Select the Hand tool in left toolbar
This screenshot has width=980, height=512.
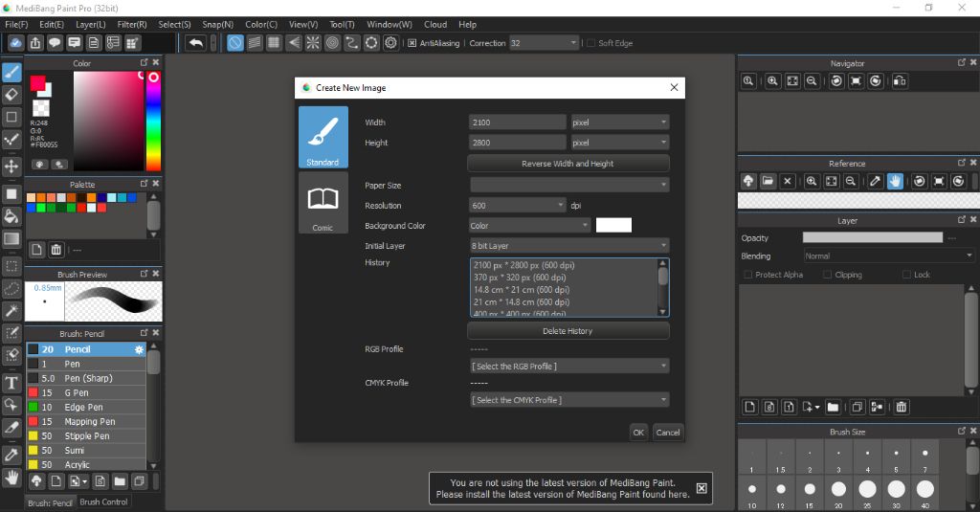pos(11,479)
